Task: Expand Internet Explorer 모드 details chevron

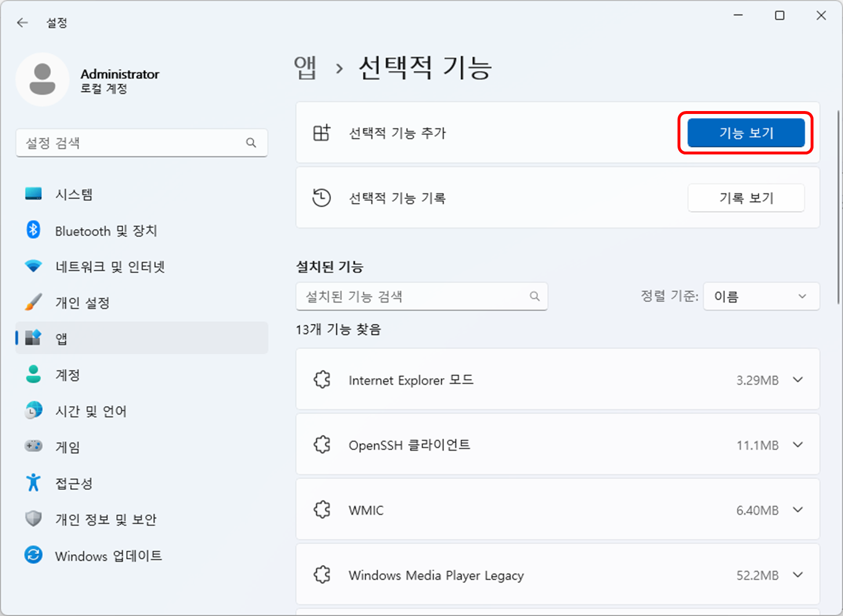Action: (798, 380)
